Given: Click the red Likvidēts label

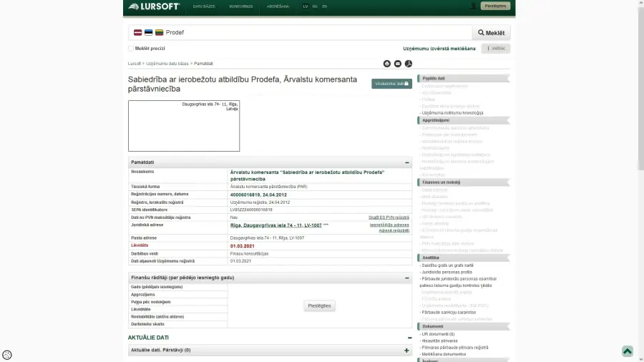Looking at the screenshot, I should (x=140, y=245).
